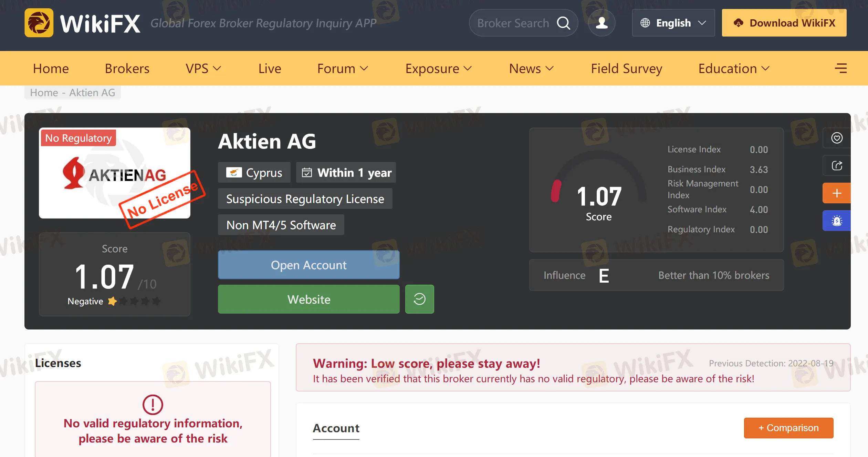Click the green Website button
This screenshot has height=457, width=868.
[308, 299]
